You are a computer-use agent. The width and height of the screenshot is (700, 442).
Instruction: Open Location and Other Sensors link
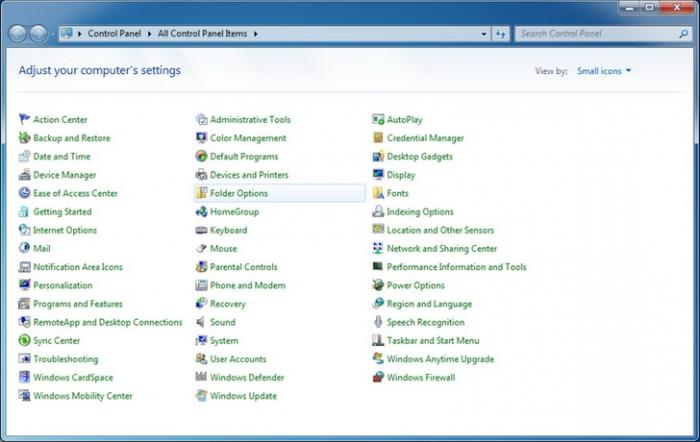tap(440, 230)
